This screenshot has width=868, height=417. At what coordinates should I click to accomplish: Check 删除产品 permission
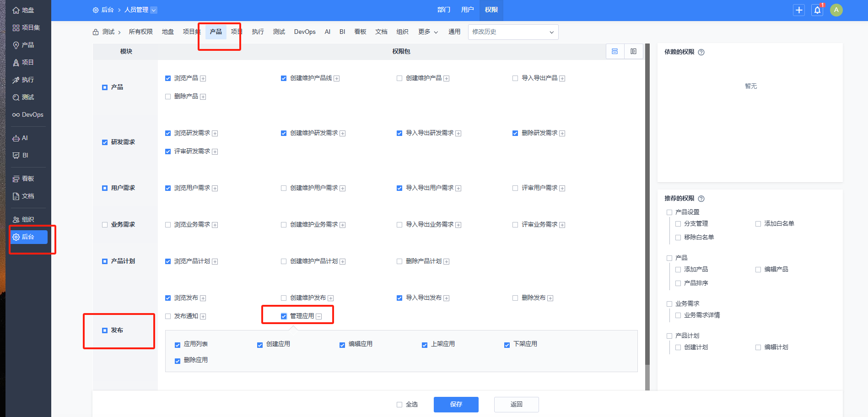(x=168, y=97)
